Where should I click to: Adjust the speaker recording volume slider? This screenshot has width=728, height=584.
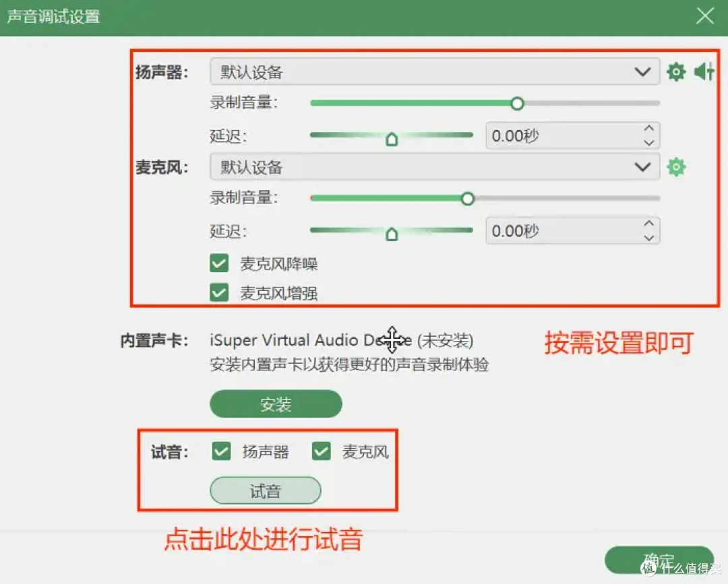click(517, 104)
